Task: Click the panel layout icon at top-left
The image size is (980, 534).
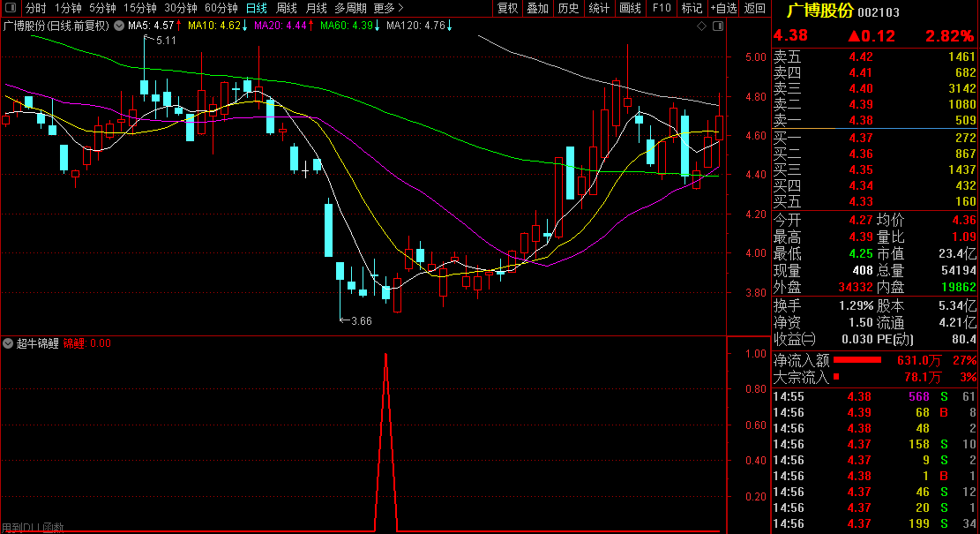Action: (x=11, y=8)
